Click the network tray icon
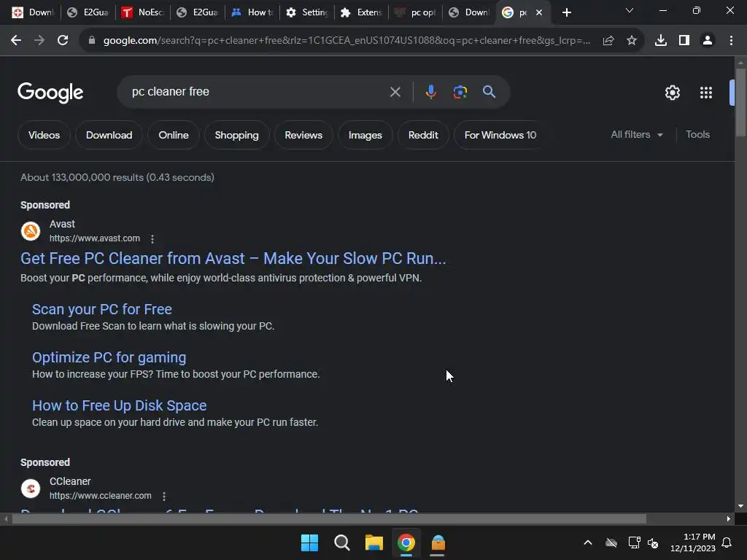Viewport: 747px width, 560px height. coord(634,542)
